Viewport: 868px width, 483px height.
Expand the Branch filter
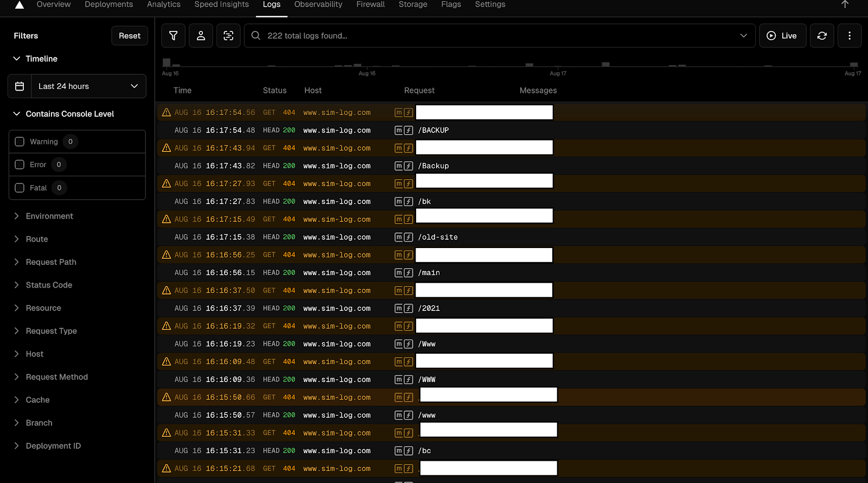(x=33, y=423)
